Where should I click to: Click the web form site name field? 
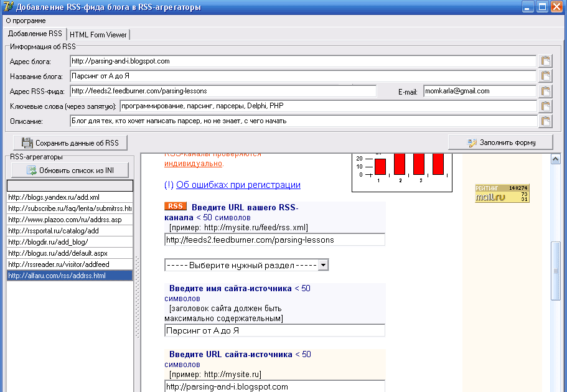pyautogui.click(x=274, y=330)
